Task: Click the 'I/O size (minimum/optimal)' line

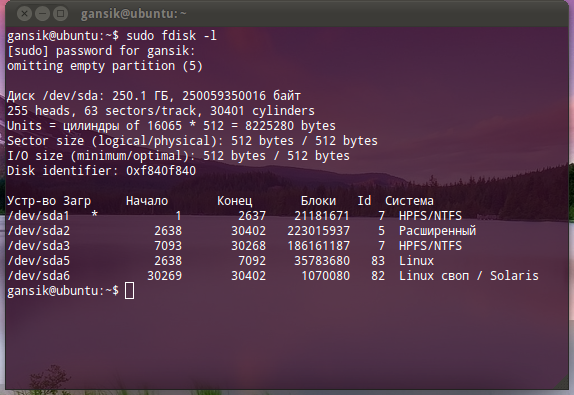Action: coord(178,156)
